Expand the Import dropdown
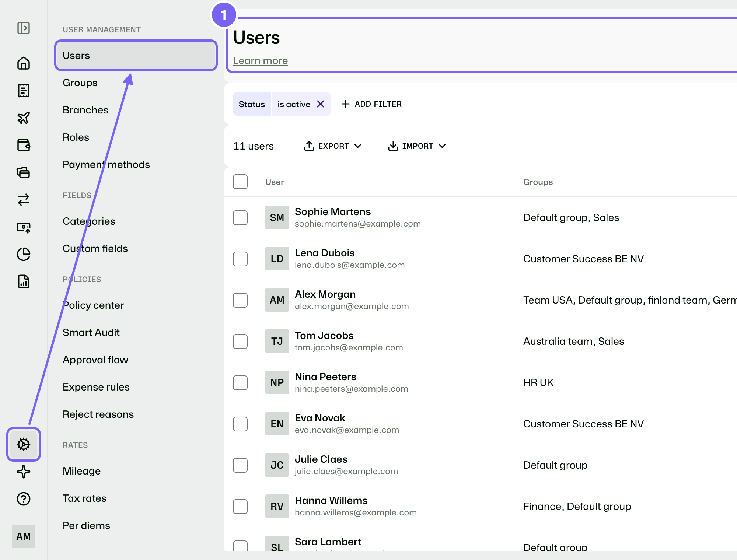737x560 pixels. 417,146
